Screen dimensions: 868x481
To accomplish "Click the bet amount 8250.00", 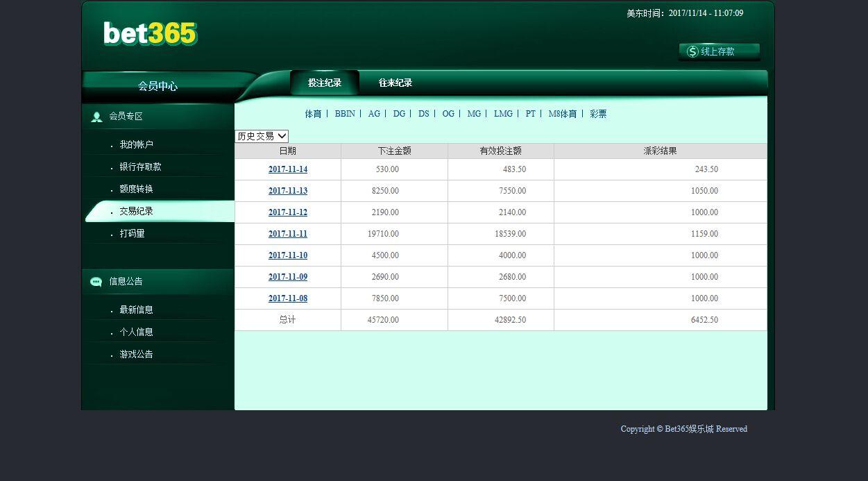I will [385, 191].
